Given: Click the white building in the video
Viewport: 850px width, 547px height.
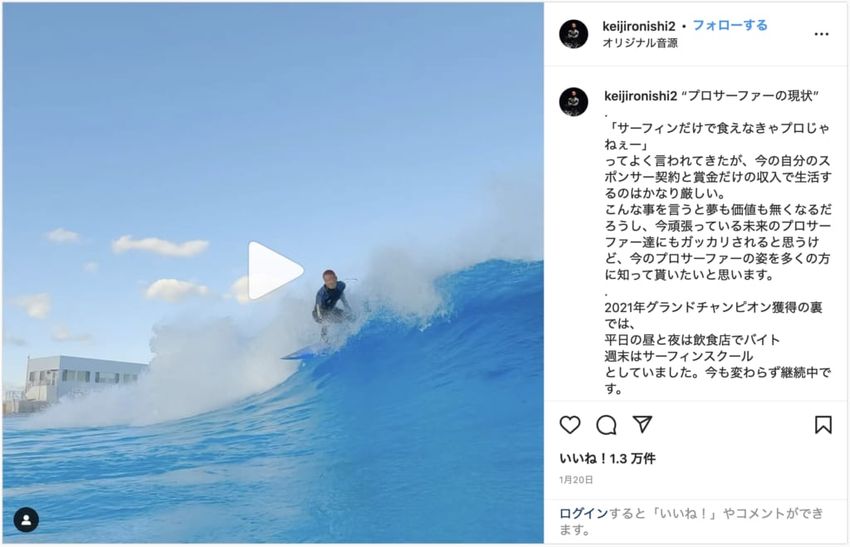Looking at the screenshot, I should (x=81, y=377).
